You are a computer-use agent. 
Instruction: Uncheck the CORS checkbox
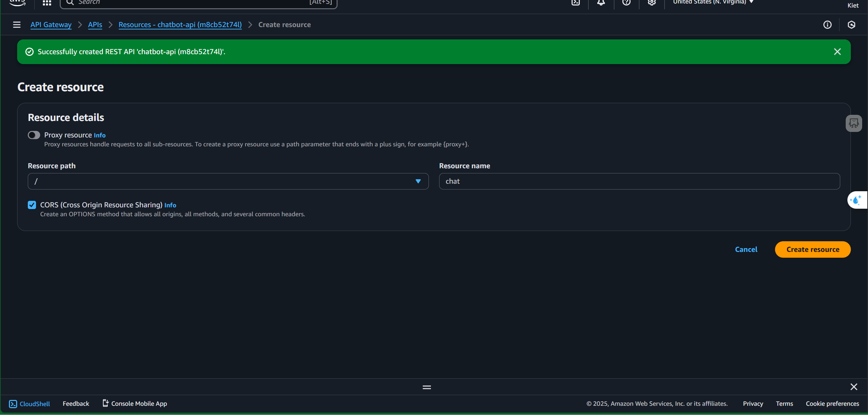(x=32, y=205)
